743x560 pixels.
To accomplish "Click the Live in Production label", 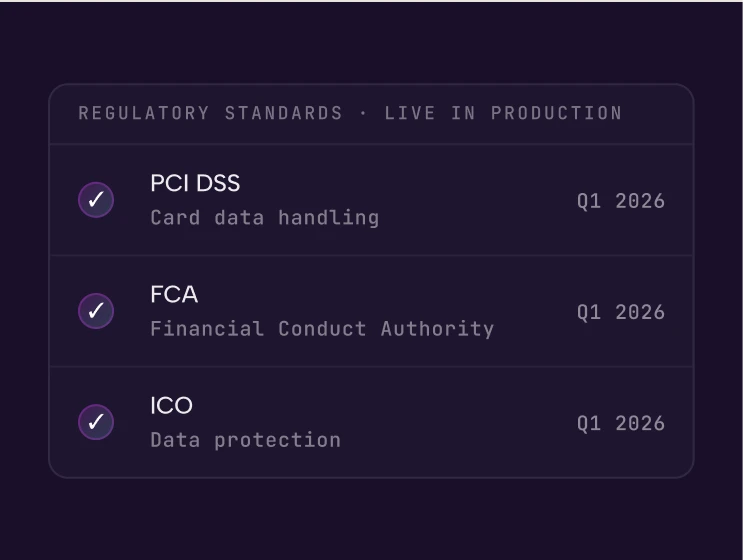I will (503, 113).
